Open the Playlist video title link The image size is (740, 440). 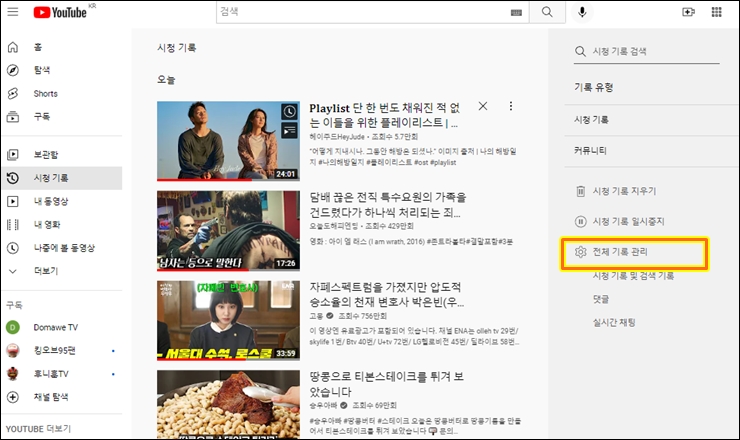click(x=385, y=115)
